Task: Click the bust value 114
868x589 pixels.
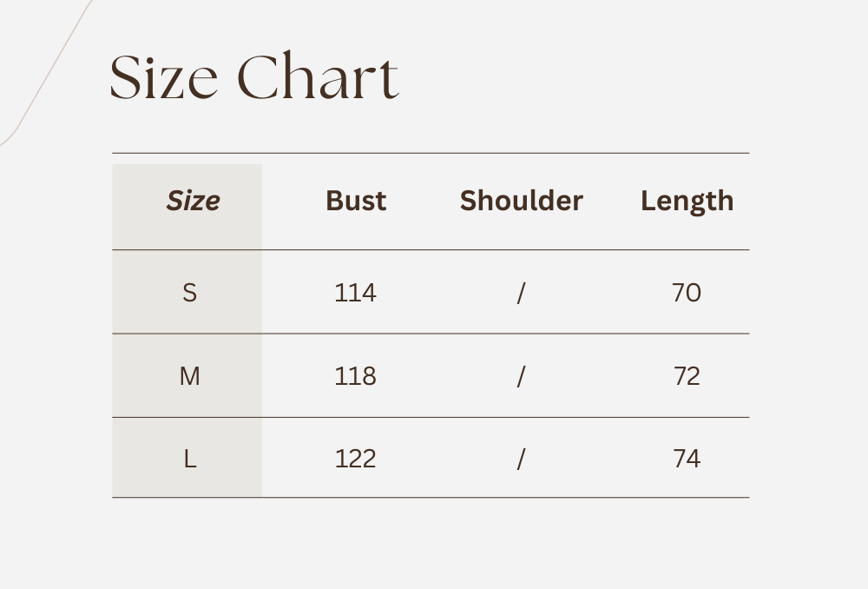Action: pyautogui.click(x=355, y=293)
